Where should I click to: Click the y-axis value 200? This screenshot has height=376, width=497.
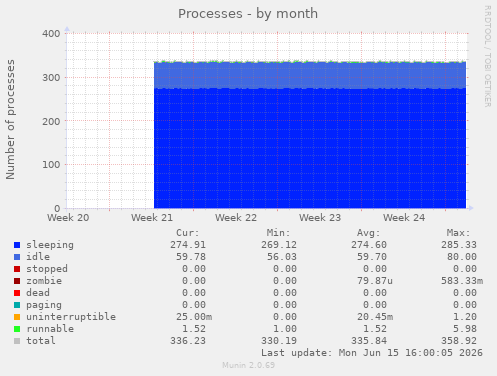tap(51, 121)
